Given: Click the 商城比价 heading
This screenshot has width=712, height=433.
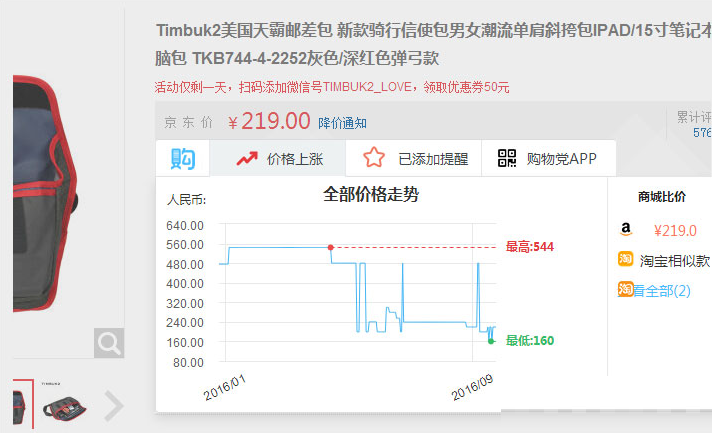Looking at the screenshot, I should tap(662, 197).
